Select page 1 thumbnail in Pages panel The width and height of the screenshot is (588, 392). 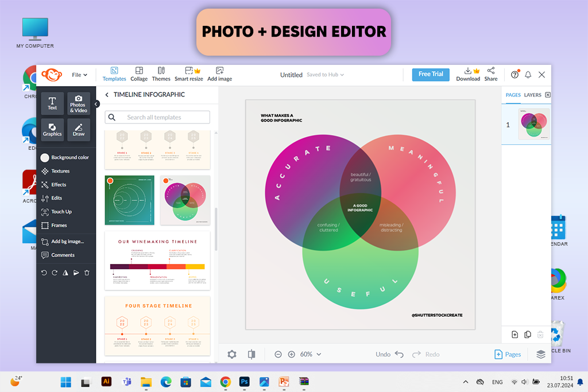pyautogui.click(x=534, y=123)
